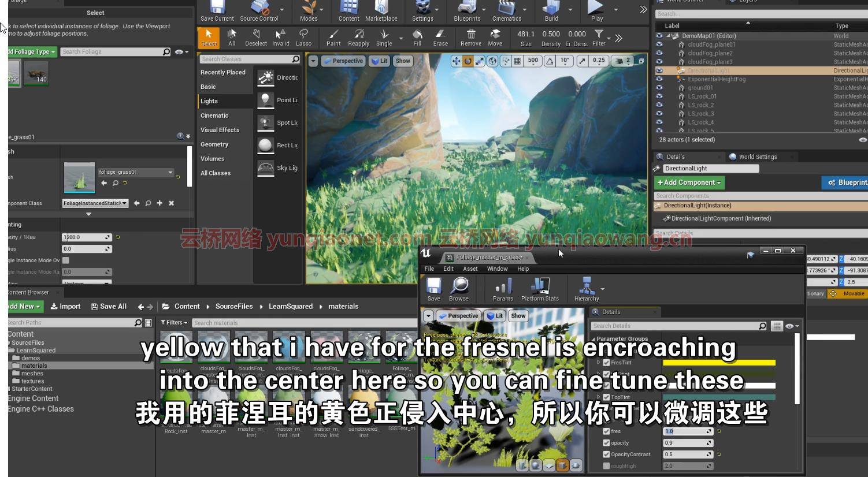The image size is (868, 477).
Task: Click Blueprint button in Details panel
Action: point(845,182)
